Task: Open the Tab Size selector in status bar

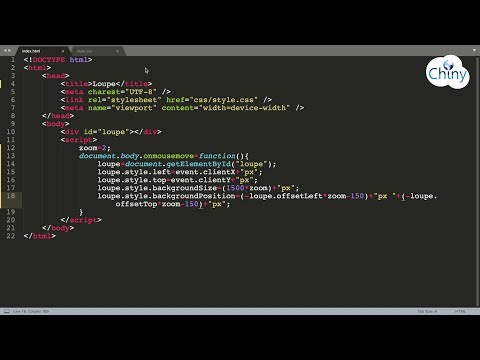Action: pyautogui.click(x=427, y=311)
